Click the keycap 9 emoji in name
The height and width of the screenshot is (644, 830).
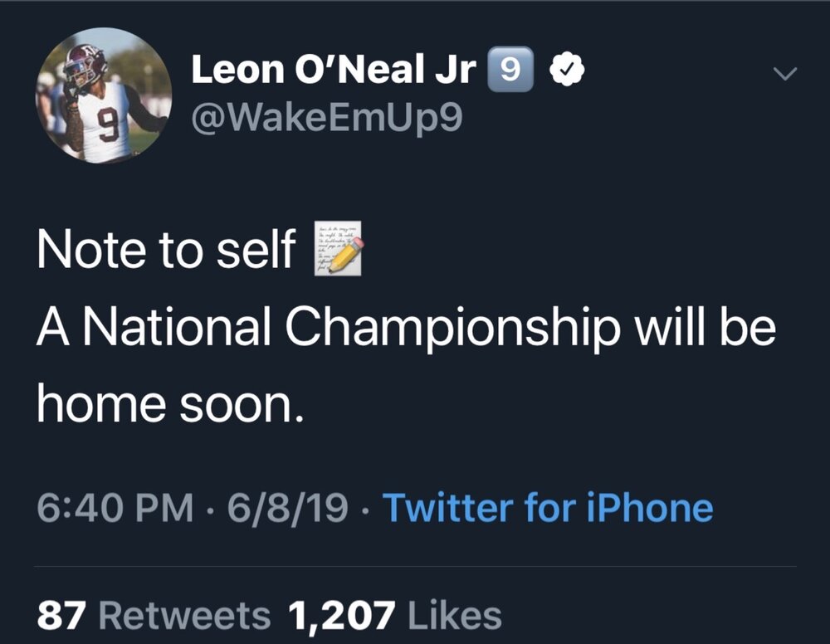(x=513, y=72)
